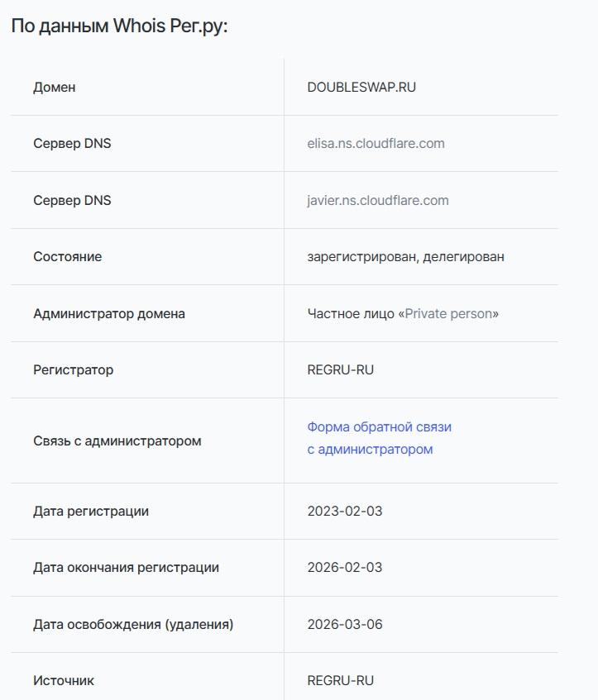Screen dimensions: 598x700
Task: Select the 2026-03-06 release date
Action: 345,625
